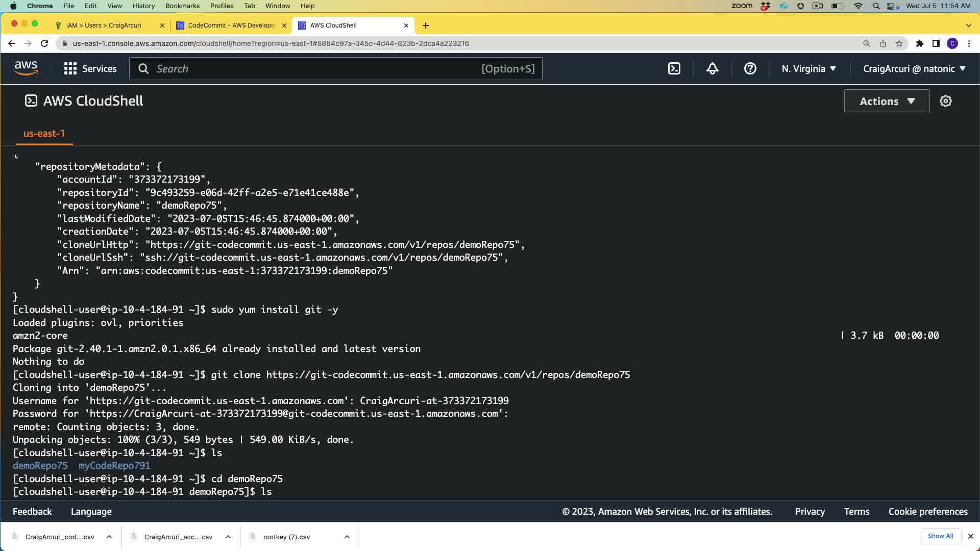Bookmark this page with the star icon
980x551 pixels.
[899, 43]
